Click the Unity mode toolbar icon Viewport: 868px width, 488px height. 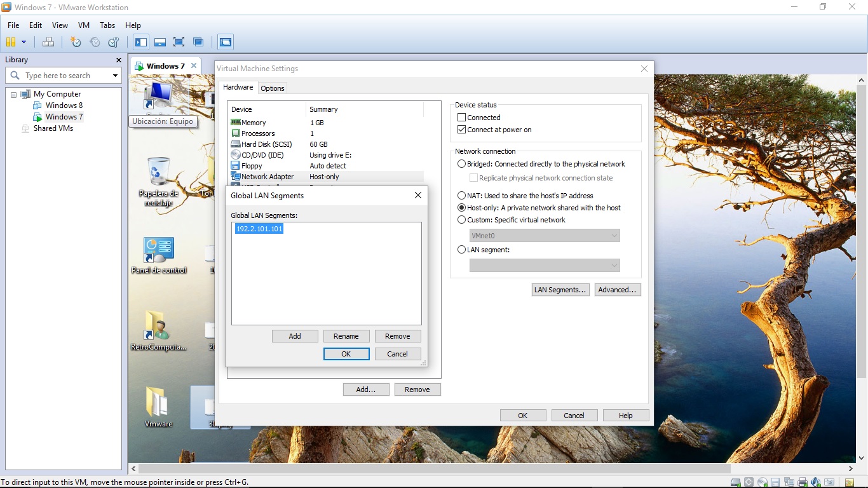tap(198, 42)
